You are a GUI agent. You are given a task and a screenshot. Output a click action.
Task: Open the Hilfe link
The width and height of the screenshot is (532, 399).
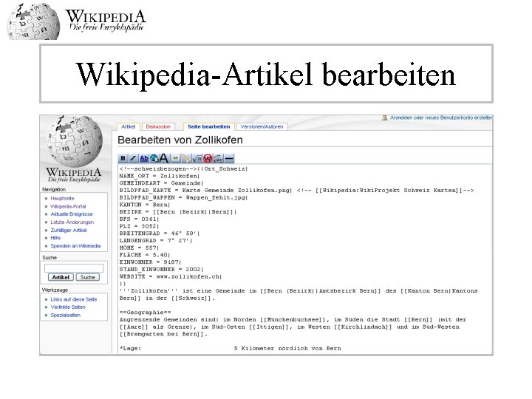(55, 238)
